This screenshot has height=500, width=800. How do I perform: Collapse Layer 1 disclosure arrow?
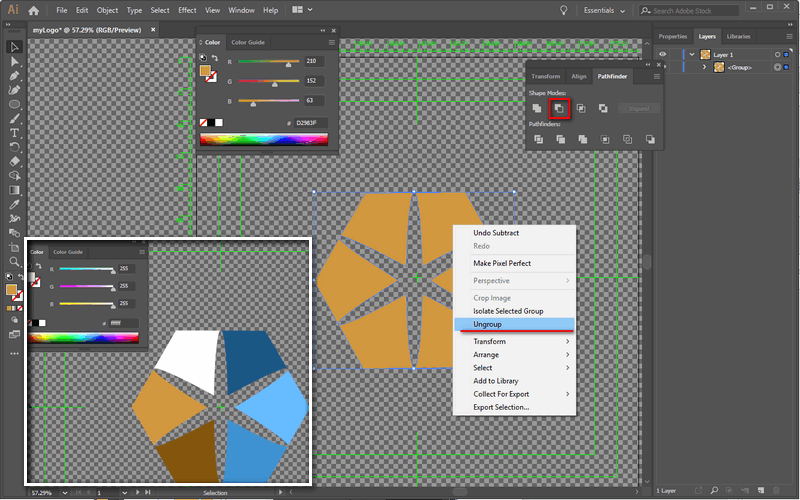point(691,55)
